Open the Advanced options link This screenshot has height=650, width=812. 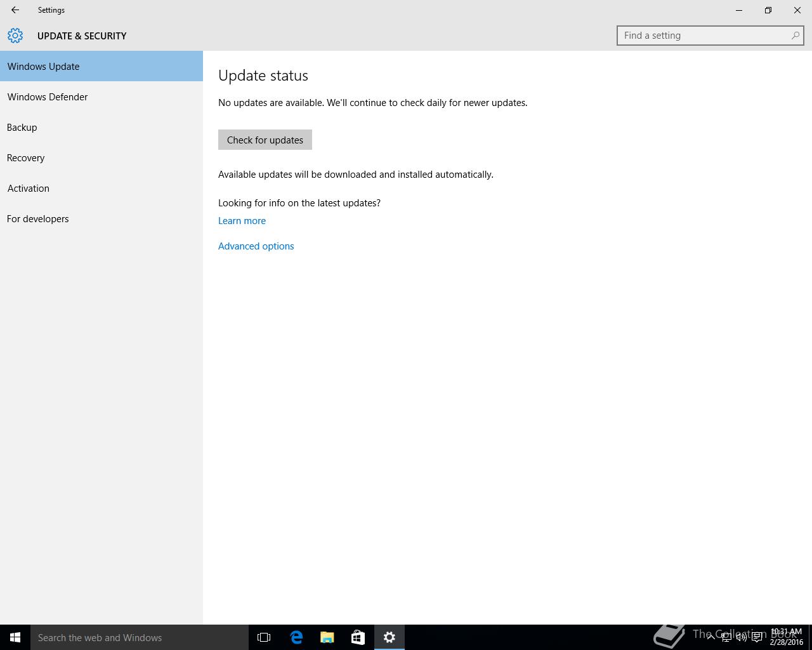pyautogui.click(x=256, y=246)
